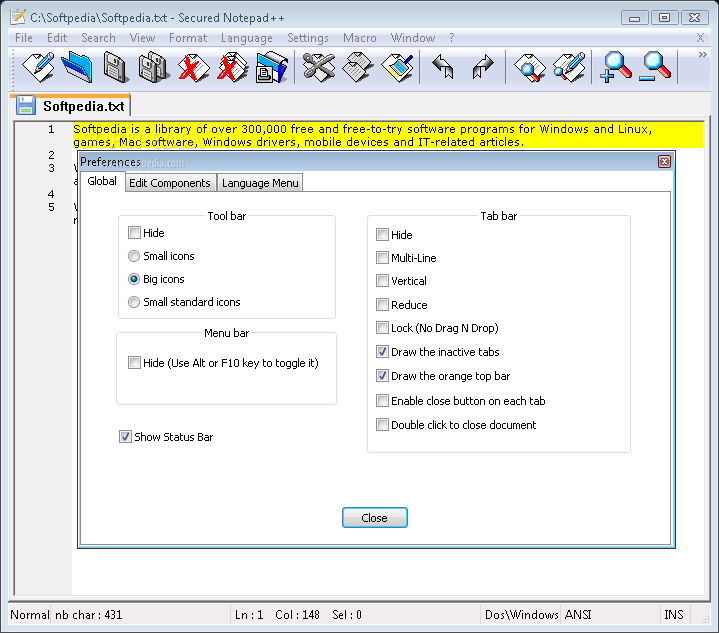Uncheck Draw the inactive tabs
The width and height of the screenshot is (719, 633).
pyautogui.click(x=382, y=352)
